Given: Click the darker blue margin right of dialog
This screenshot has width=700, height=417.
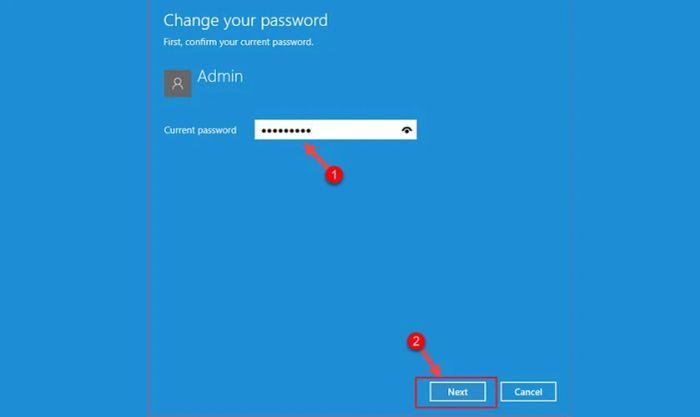Looking at the screenshot, I should coord(635,208).
